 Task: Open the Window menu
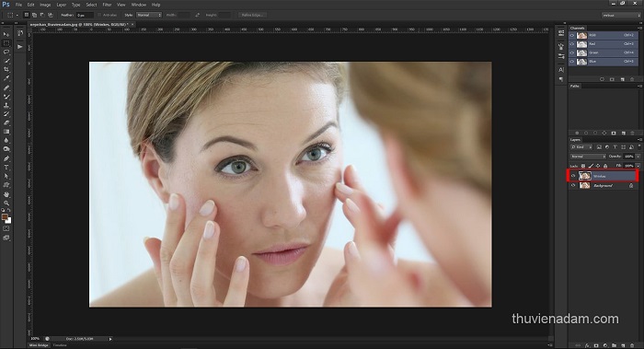(138, 5)
